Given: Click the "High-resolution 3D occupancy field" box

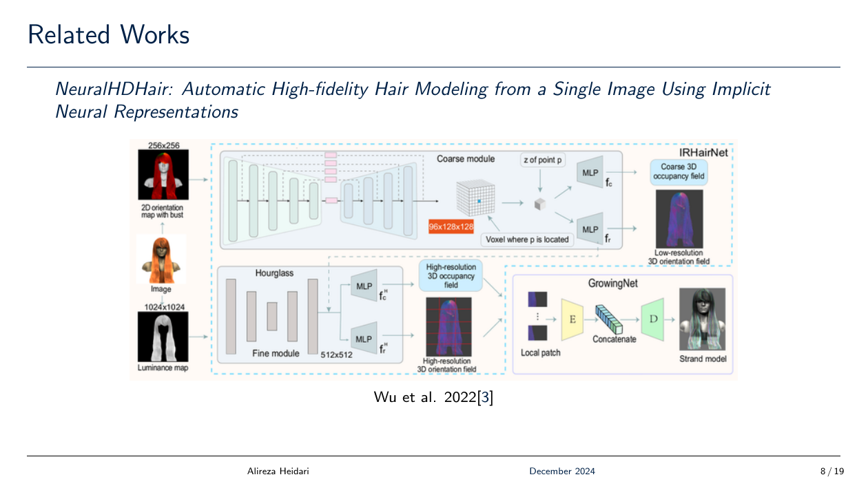Looking at the screenshot, I should pos(451,276).
